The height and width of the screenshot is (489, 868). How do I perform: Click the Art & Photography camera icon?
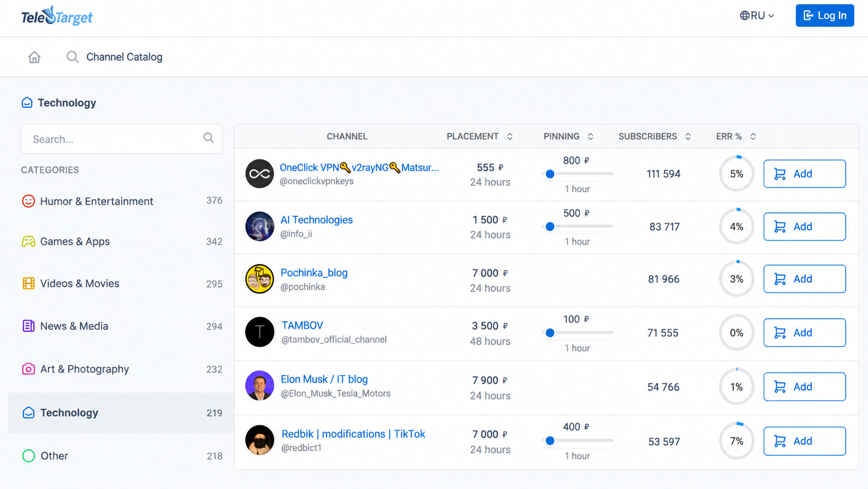(x=29, y=369)
